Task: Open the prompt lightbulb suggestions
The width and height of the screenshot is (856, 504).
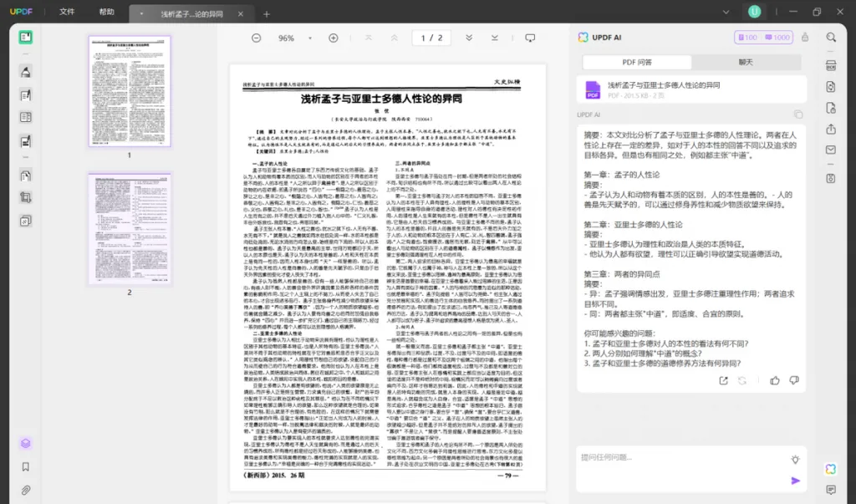Action: (795, 460)
